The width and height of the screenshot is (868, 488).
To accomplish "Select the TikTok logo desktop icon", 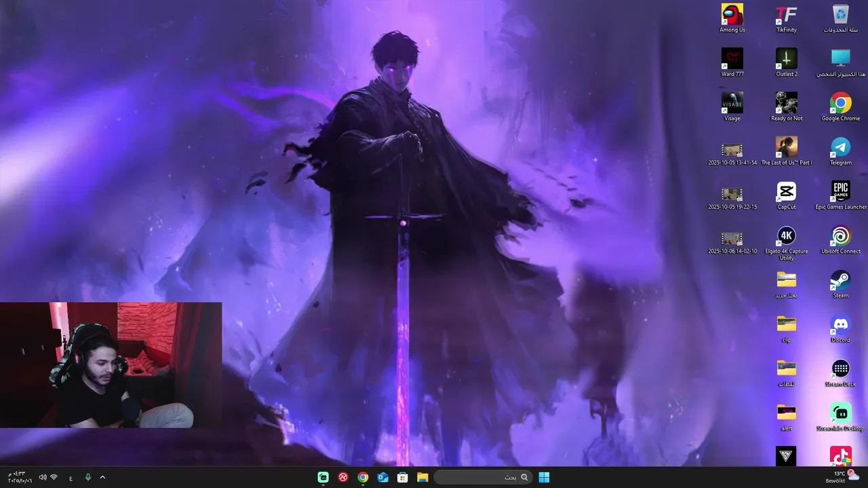I will (x=841, y=456).
